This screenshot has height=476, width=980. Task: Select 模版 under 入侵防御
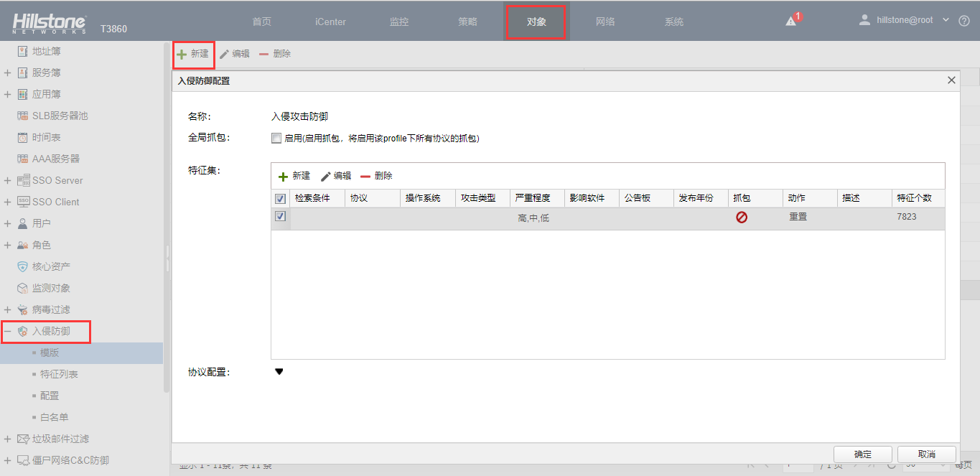[x=50, y=353]
